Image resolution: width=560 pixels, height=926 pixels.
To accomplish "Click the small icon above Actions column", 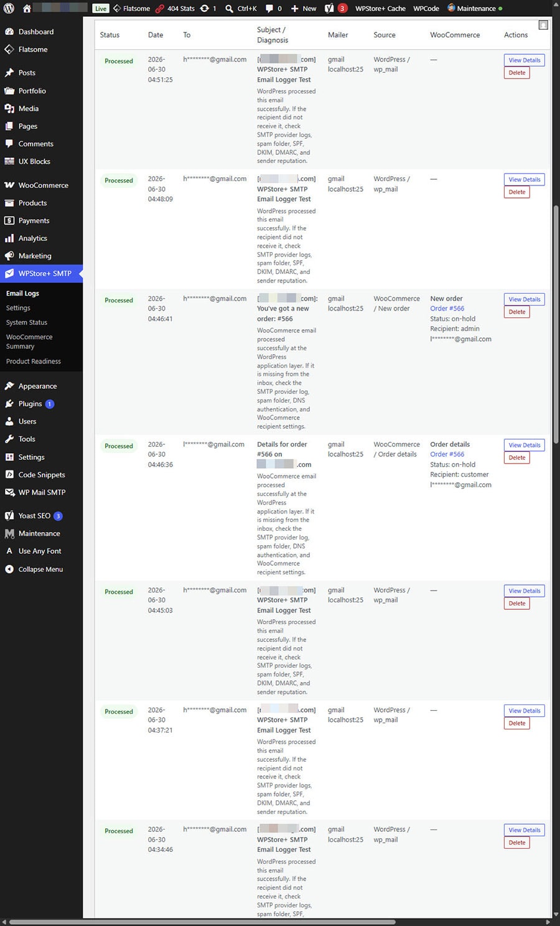I will coord(543,25).
